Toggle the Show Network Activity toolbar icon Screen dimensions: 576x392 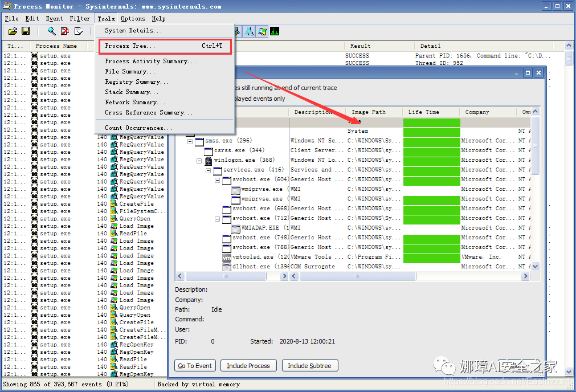249,31
